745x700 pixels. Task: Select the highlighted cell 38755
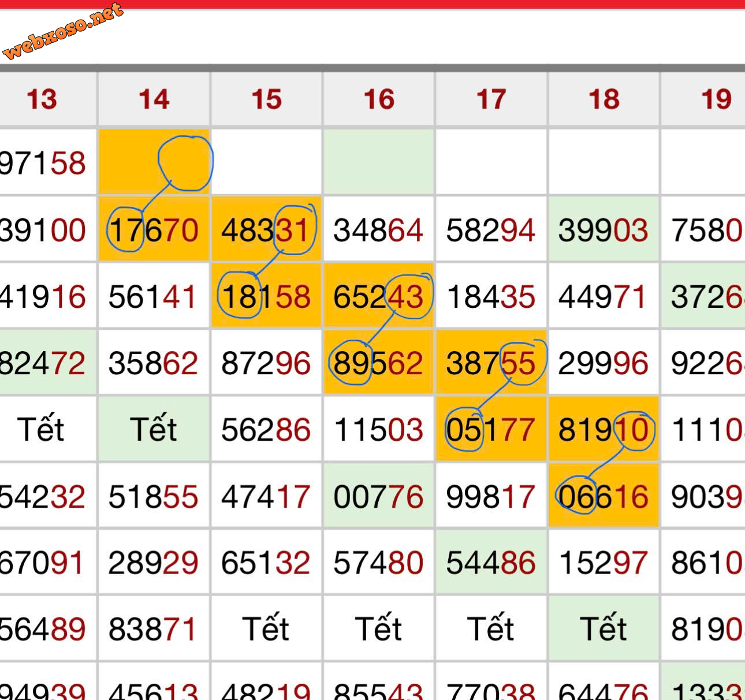491,363
